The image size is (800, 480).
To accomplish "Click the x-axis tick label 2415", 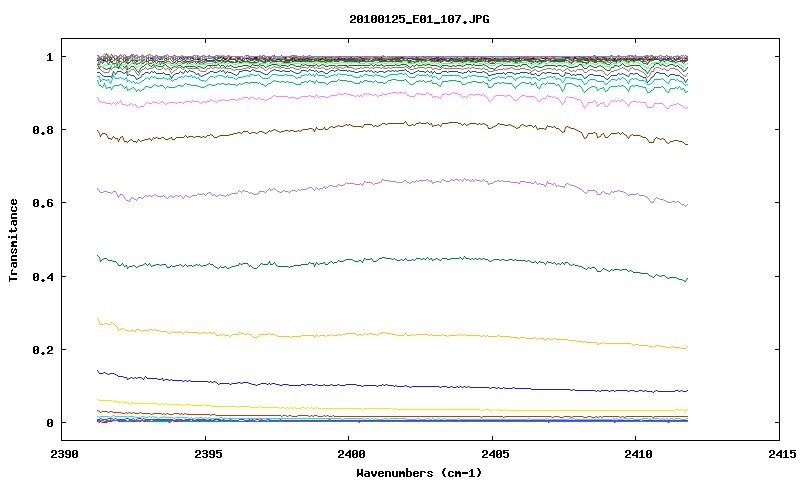I will pyautogui.click(x=782, y=453).
